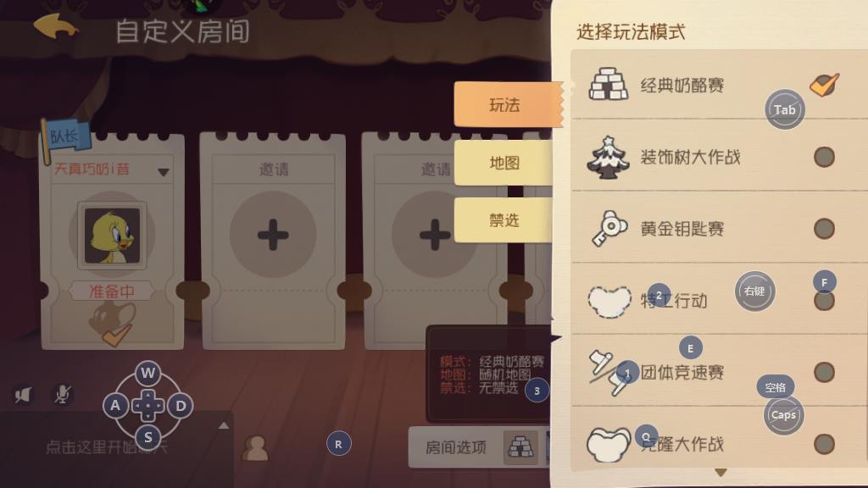Toggle the microphone mute icon
Screen dimensions: 868x488
62,394
